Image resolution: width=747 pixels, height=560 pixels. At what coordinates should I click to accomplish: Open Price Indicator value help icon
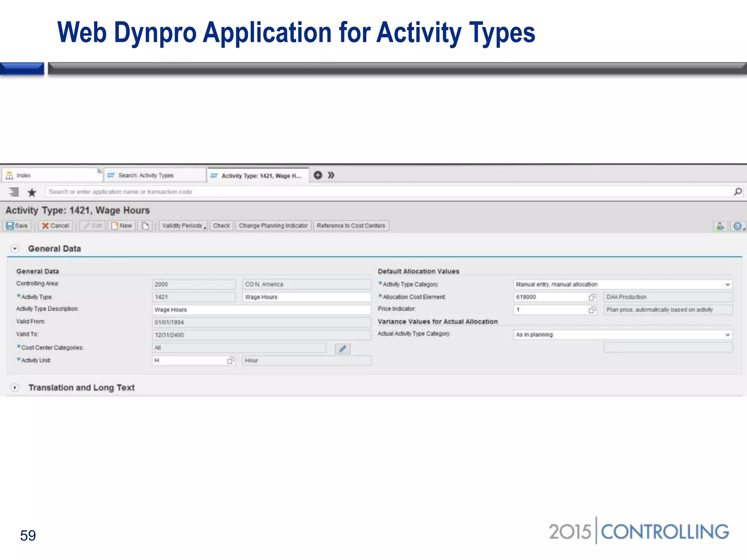592,310
